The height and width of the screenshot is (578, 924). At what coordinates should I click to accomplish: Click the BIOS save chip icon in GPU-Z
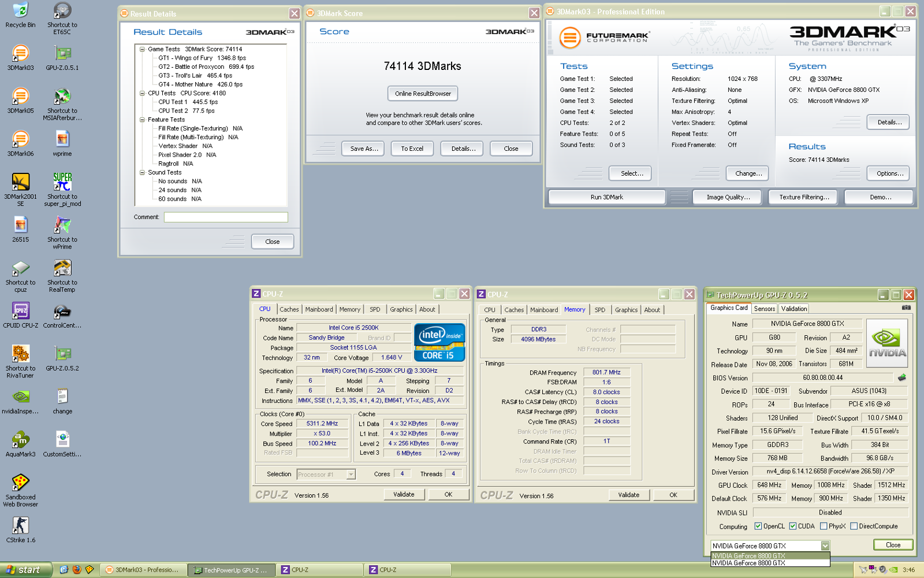(901, 377)
